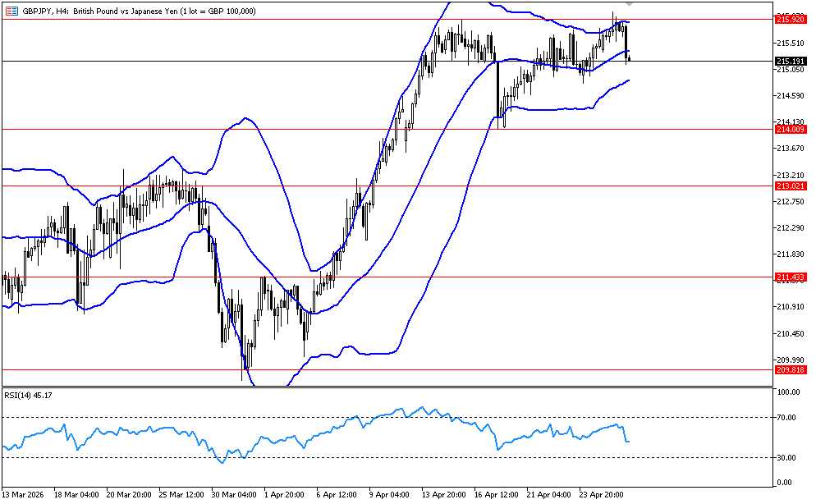Select the 215.920 red price level tag
Image resolution: width=816 pixels, height=504 pixels.
789,18
